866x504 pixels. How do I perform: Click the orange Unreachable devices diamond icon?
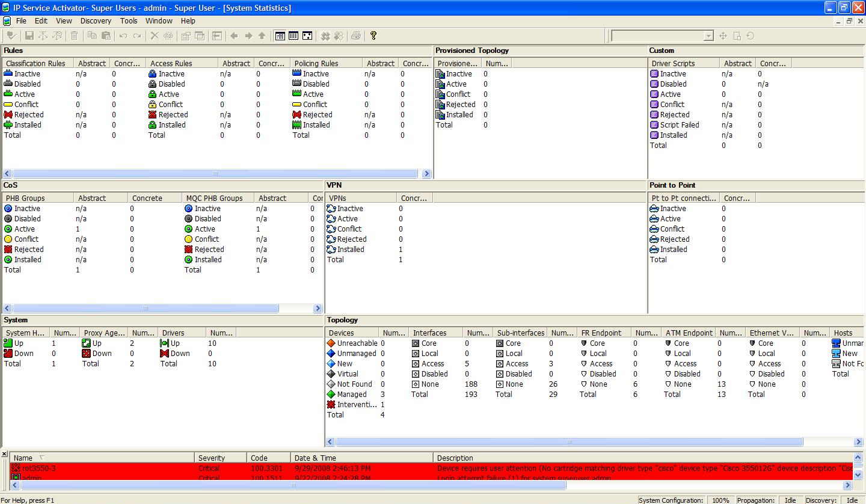click(x=331, y=343)
